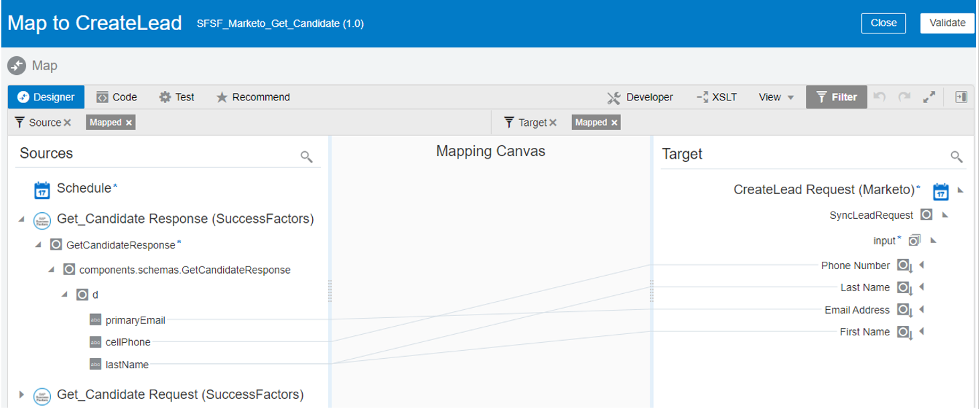This screenshot has width=980, height=409.
Task: Select the Phone Number target label
Action: (x=855, y=266)
